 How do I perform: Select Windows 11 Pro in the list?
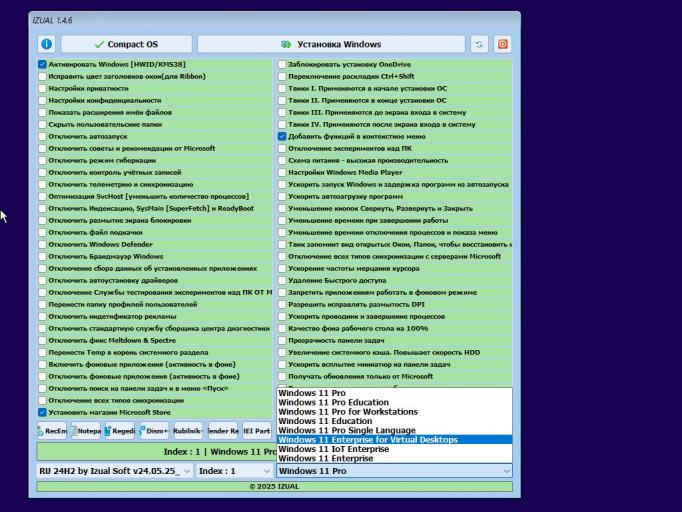click(394, 393)
